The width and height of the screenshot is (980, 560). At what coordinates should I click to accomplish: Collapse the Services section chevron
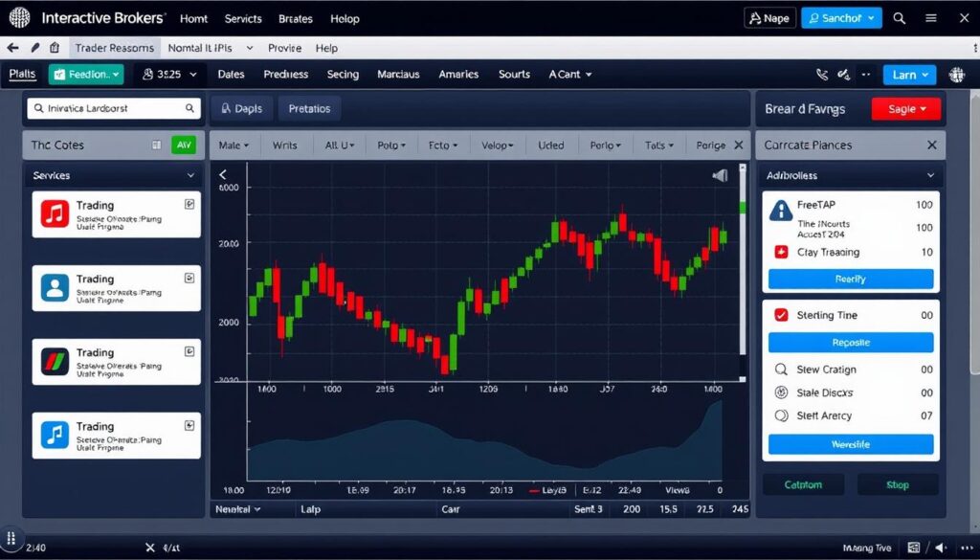click(x=190, y=175)
